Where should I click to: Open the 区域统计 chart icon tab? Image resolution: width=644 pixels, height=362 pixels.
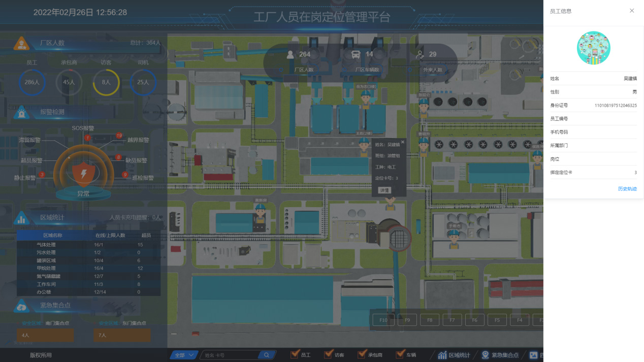442,355
